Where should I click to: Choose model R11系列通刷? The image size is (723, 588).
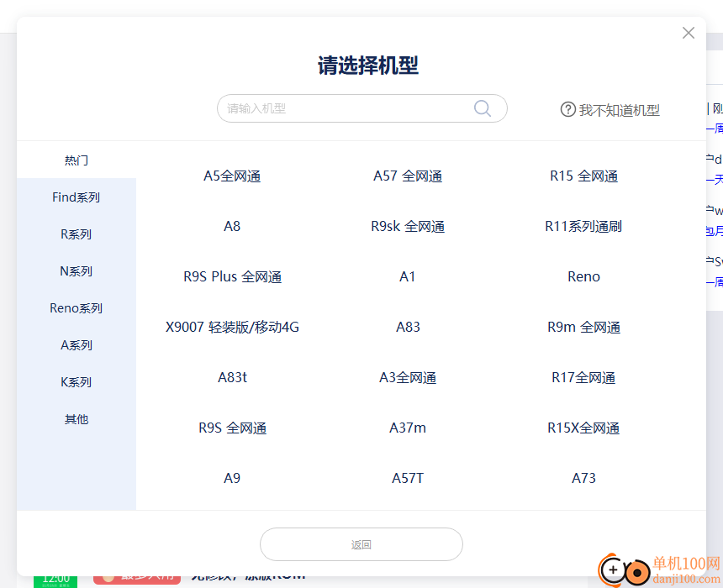[583, 226]
